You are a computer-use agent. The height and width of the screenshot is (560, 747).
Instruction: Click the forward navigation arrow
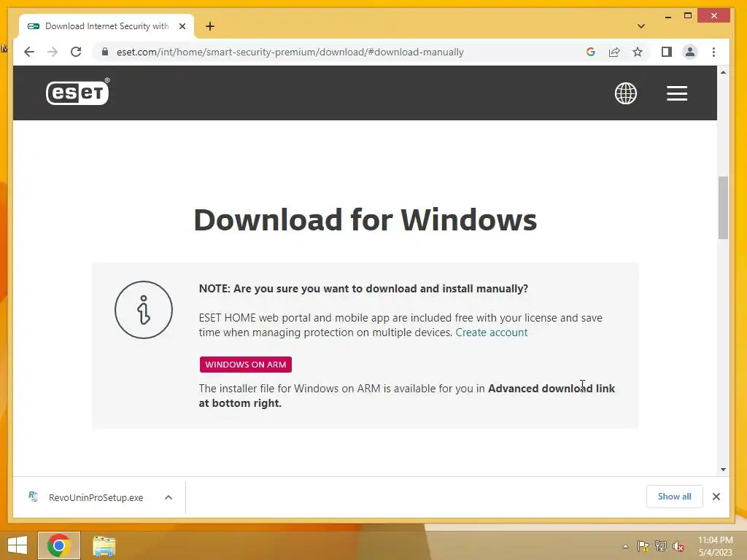click(53, 52)
